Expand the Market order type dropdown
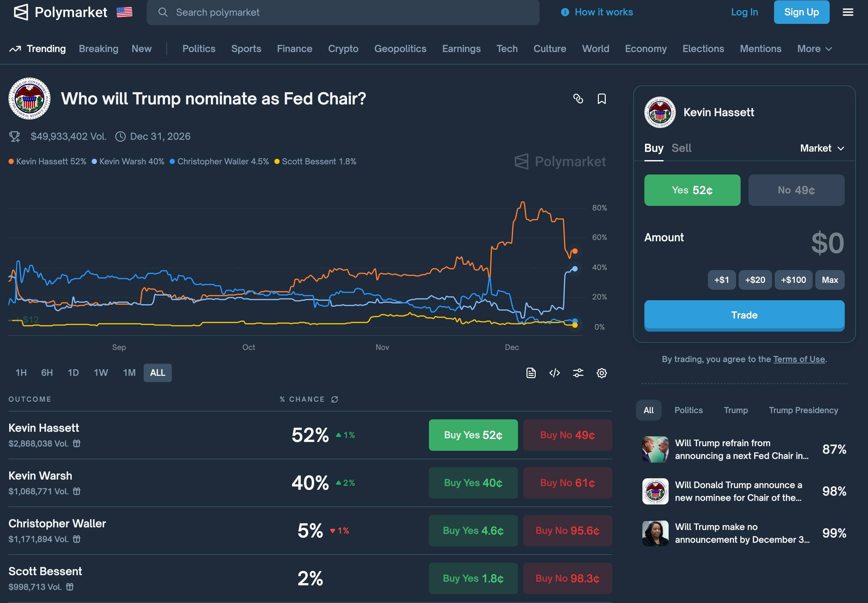Image resolution: width=868 pixels, height=603 pixels. click(x=822, y=148)
